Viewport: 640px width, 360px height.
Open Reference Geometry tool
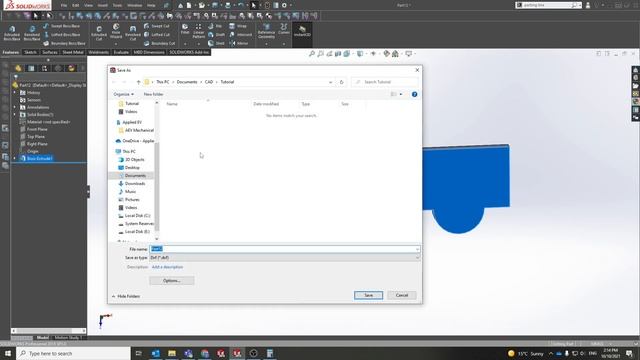tap(266, 31)
